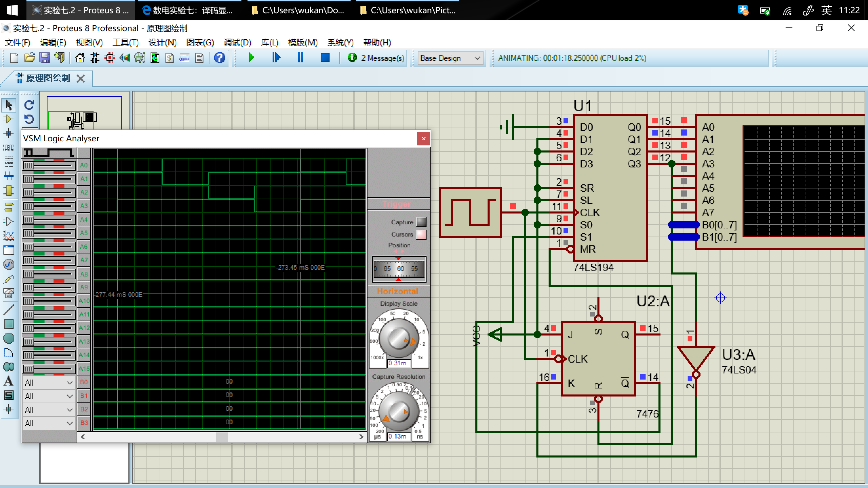Click the rotate anti-clockwise icon
Screen dimensions: 868x488
pos(29,119)
